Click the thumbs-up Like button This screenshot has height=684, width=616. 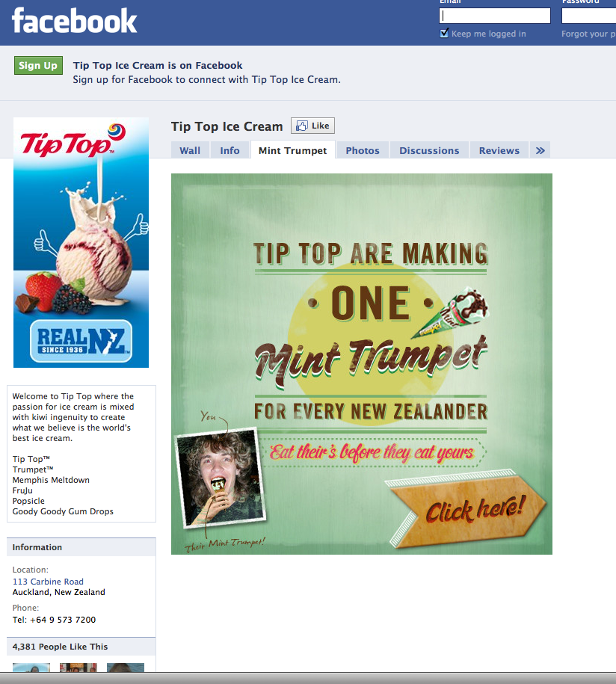pos(312,126)
